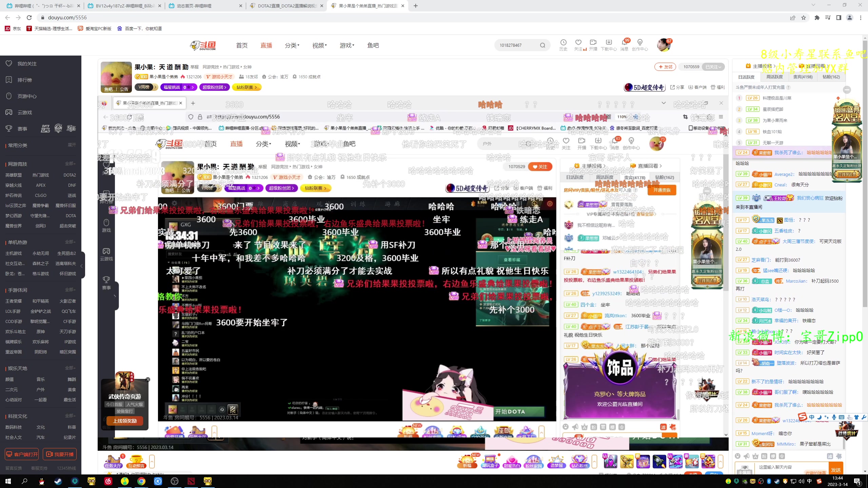The height and width of the screenshot is (488, 868).
Task: Expand the 游戏 dropdown in top navigation
Action: [x=347, y=45]
